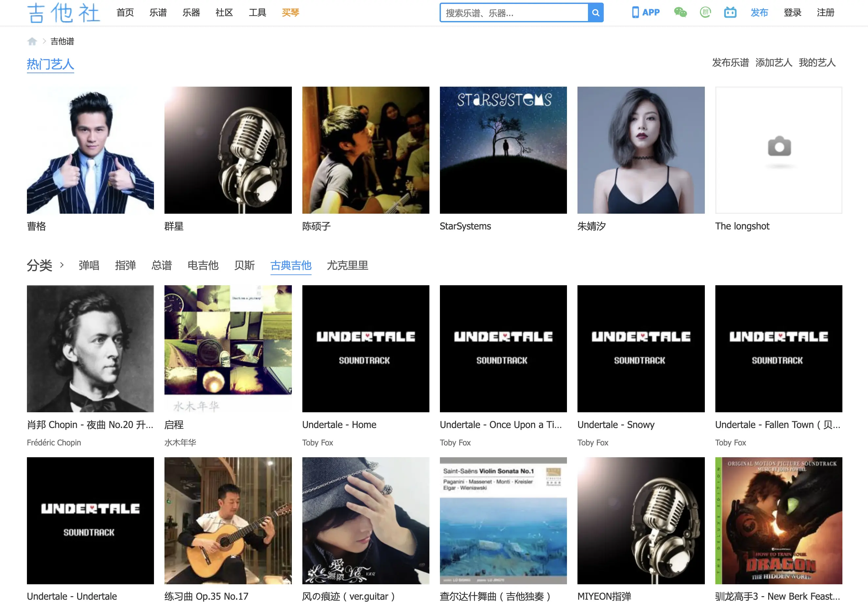This screenshot has height=602, width=868.
Task: Click the Bilibili TV icon in header
Action: pos(730,12)
